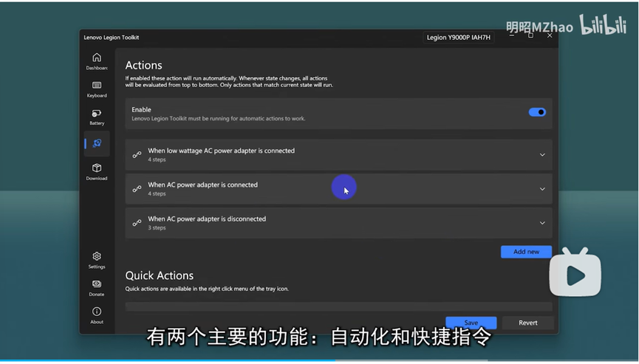Open the About page
The width and height of the screenshot is (639, 364).
pos(97,315)
